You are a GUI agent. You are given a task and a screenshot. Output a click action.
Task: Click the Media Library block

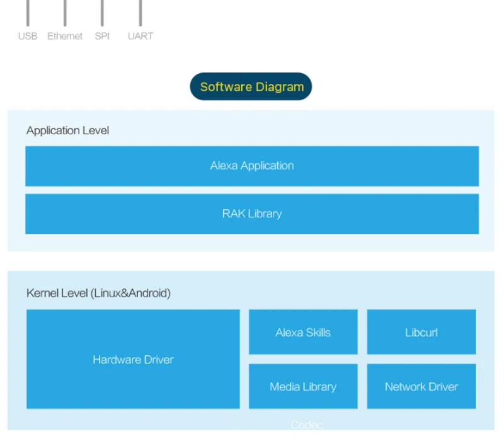(303, 386)
